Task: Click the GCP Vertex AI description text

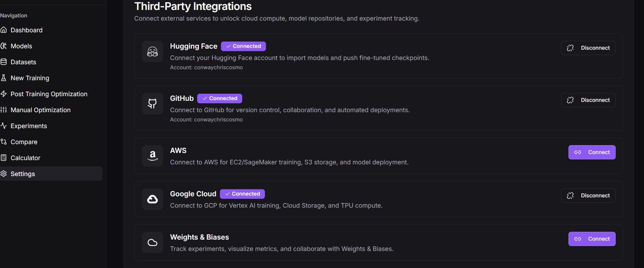Action: [276, 206]
